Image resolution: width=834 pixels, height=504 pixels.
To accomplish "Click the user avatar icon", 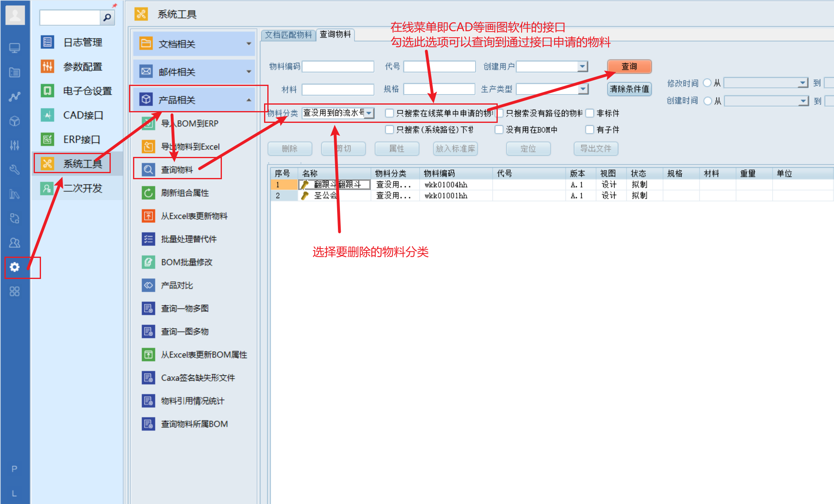I will pyautogui.click(x=15, y=15).
